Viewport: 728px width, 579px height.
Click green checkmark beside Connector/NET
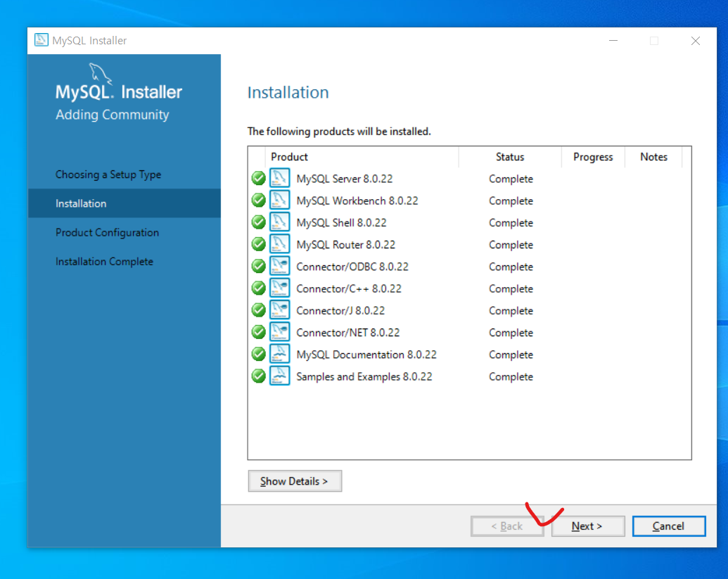(259, 332)
